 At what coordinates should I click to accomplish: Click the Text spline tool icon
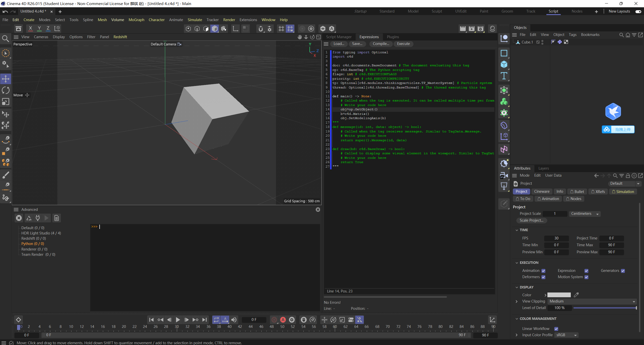click(504, 76)
